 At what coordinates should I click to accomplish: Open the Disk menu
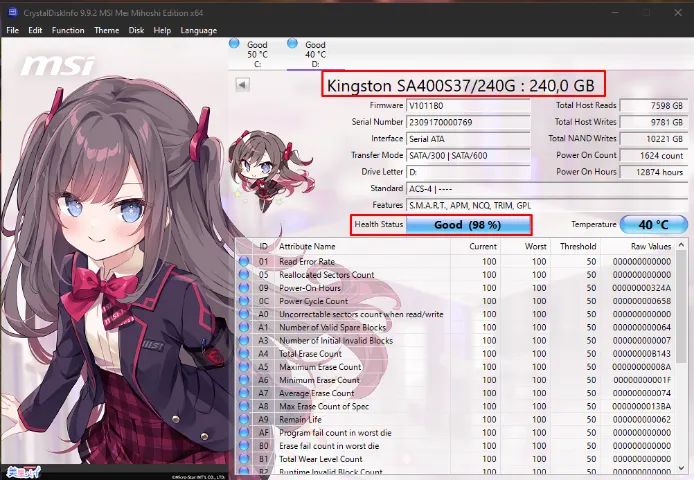pos(136,30)
